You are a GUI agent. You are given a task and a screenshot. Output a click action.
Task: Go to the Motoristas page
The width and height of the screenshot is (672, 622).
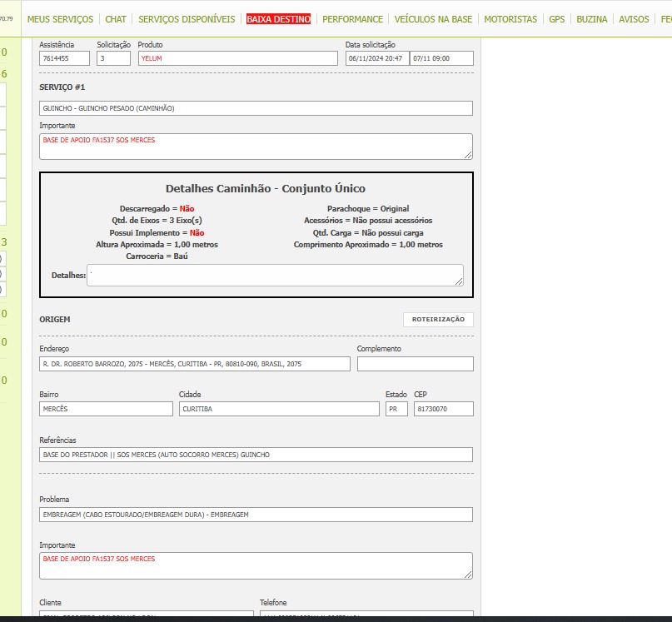point(510,19)
